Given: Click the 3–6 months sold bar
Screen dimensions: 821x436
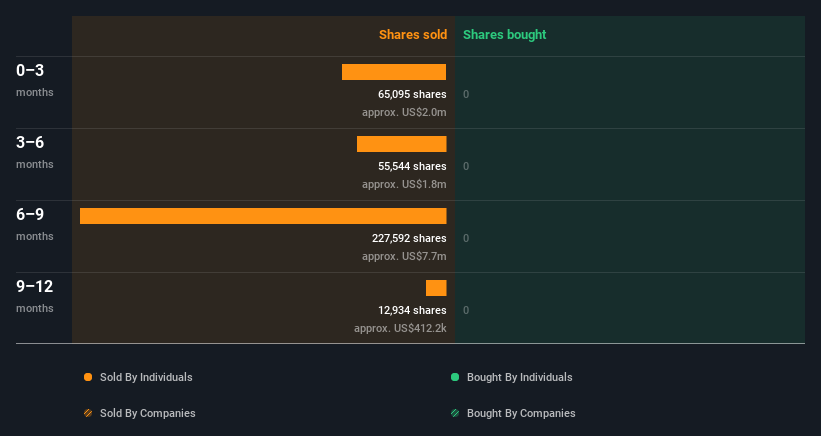Looking at the screenshot, I should click(402, 144).
